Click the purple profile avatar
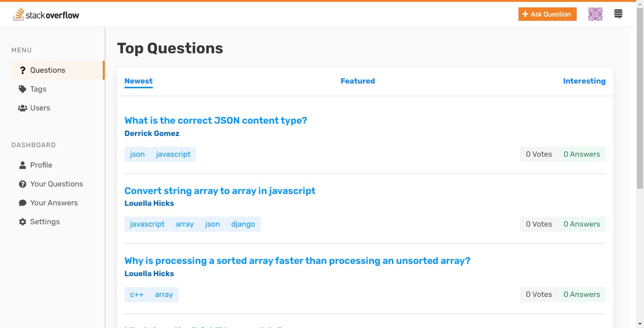 click(595, 14)
